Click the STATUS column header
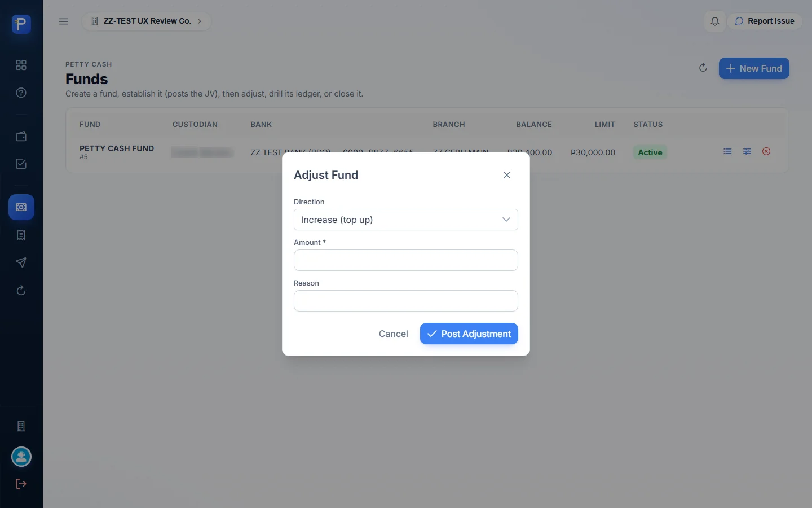The height and width of the screenshot is (508, 812). (648, 124)
